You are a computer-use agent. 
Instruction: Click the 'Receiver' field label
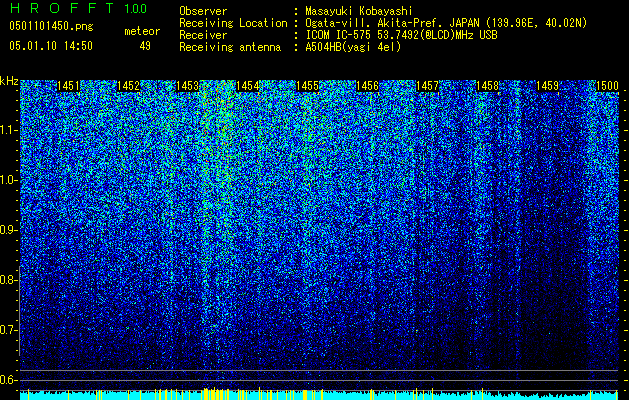(x=203, y=35)
